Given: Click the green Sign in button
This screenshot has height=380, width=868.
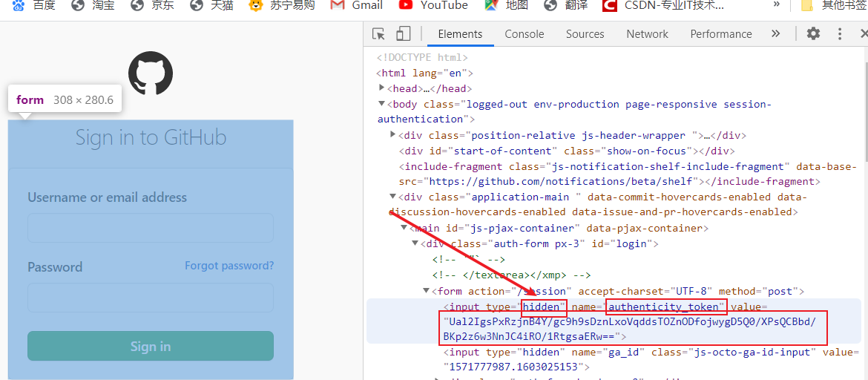Looking at the screenshot, I should coord(151,346).
